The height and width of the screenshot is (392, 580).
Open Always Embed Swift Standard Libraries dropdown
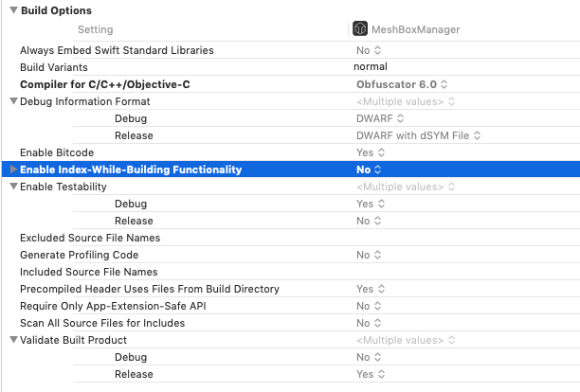[368, 50]
